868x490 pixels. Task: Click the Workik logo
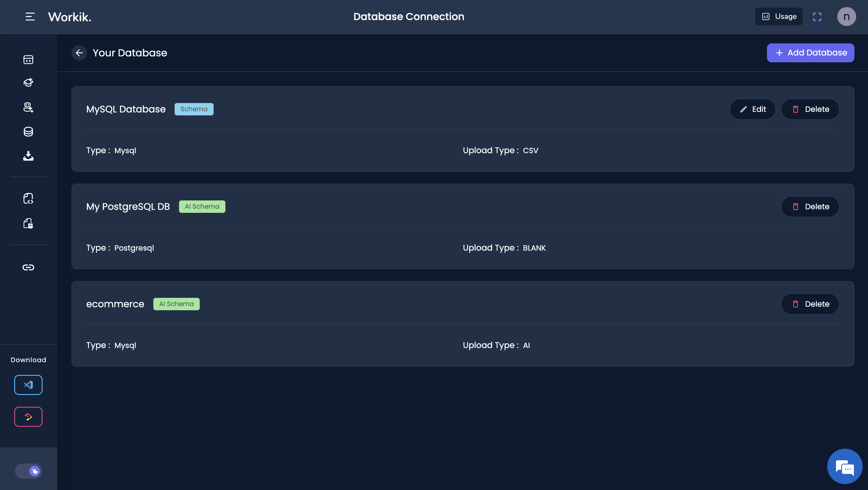(70, 17)
